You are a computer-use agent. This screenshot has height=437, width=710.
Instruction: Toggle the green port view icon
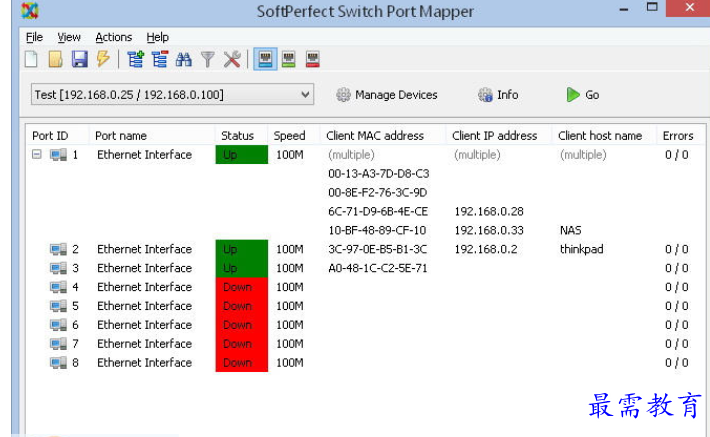pyautogui.click(x=289, y=59)
